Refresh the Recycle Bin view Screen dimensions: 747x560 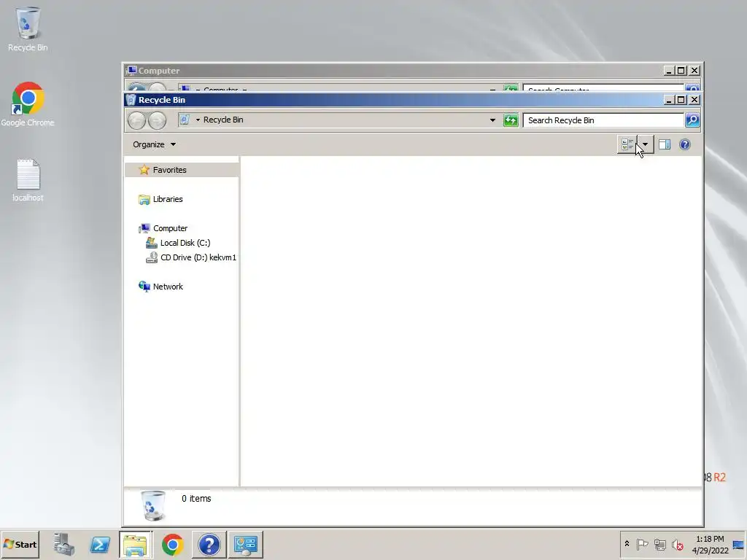click(x=511, y=120)
